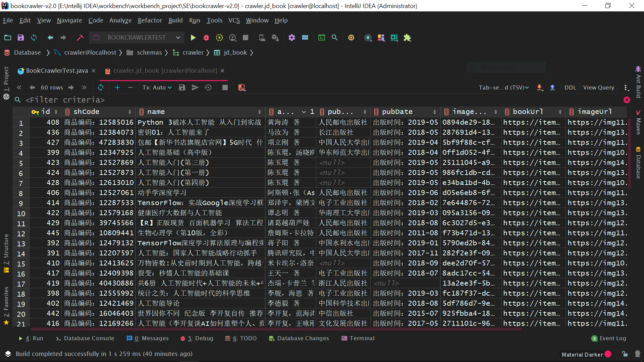Image resolution: width=644 pixels, height=362 pixels.
Task: Open the Tab-separated TSV extractor dropdown
Action: click(x=504, y=87)
